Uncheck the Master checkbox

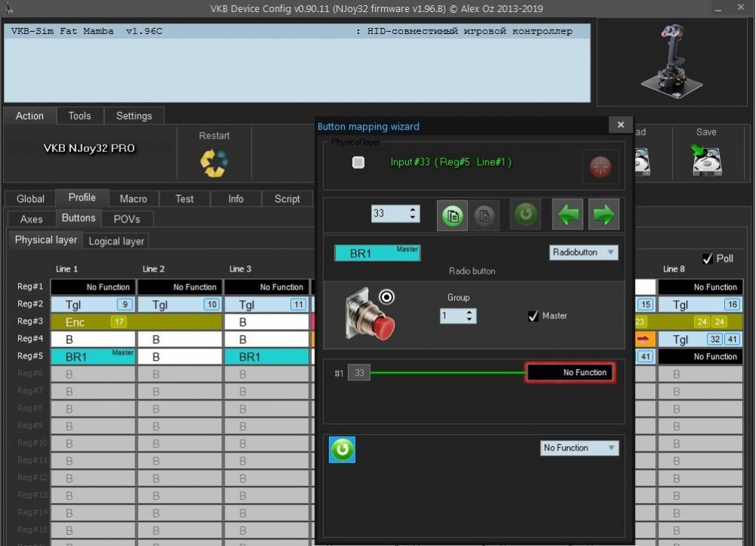[533, 316]
